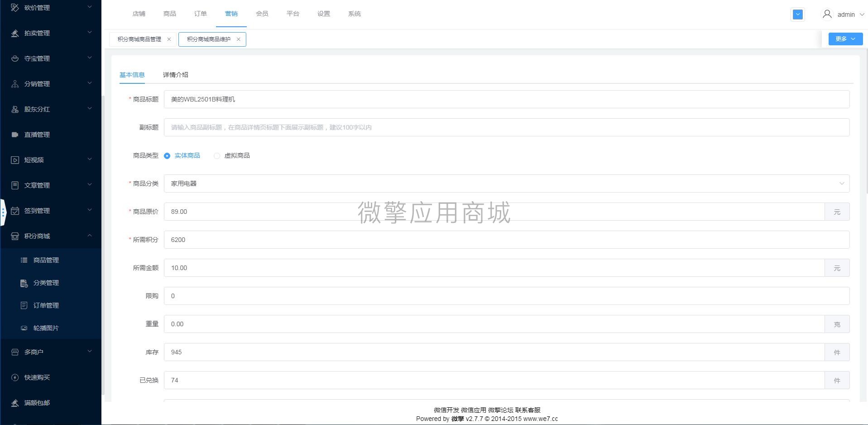Click the admin user avatar icon
The height and width of the screenshot is (425, 868).
pyautogui.click(x=827, y=14)
